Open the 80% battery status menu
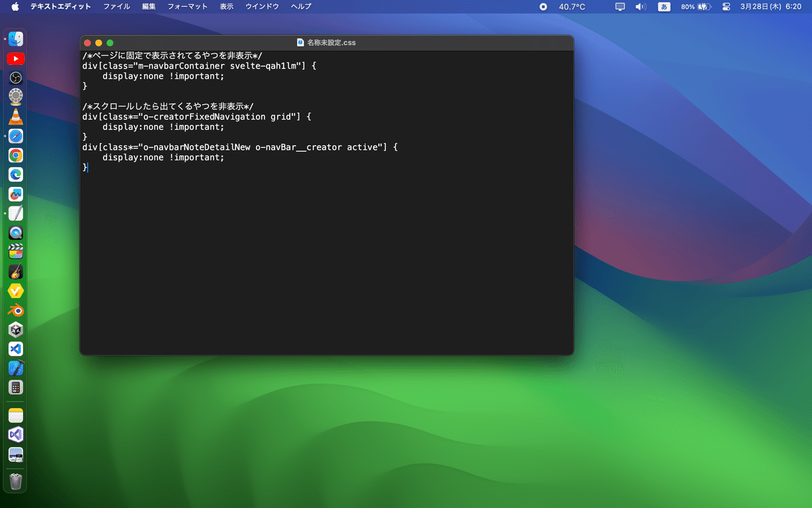This screenshot has width=812, height=508. tap(696, 6)
